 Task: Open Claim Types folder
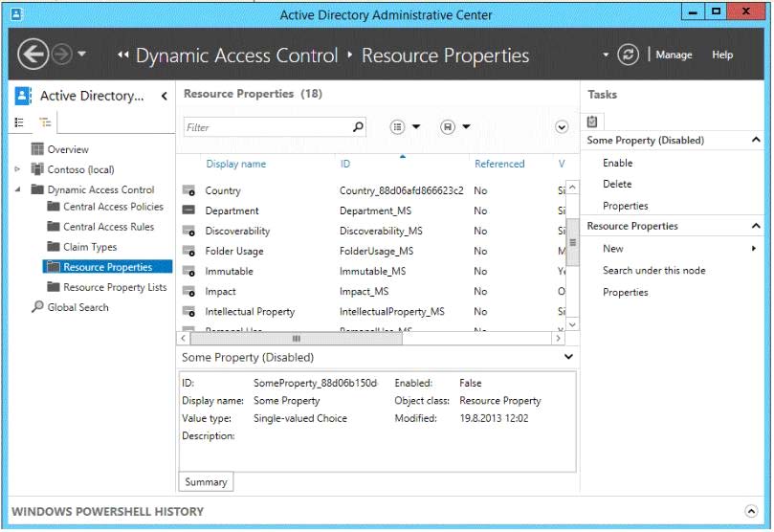[x=90, y=247]
